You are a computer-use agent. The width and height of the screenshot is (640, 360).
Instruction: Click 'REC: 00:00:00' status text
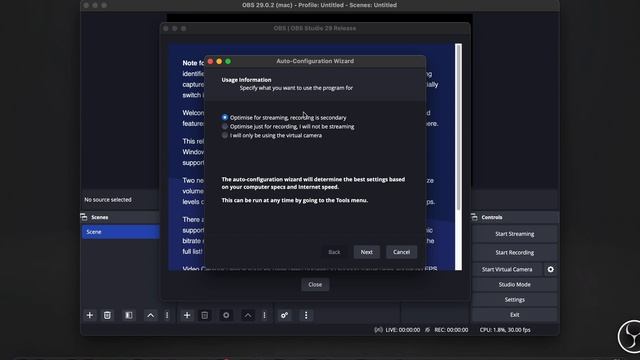pos(451,330)
